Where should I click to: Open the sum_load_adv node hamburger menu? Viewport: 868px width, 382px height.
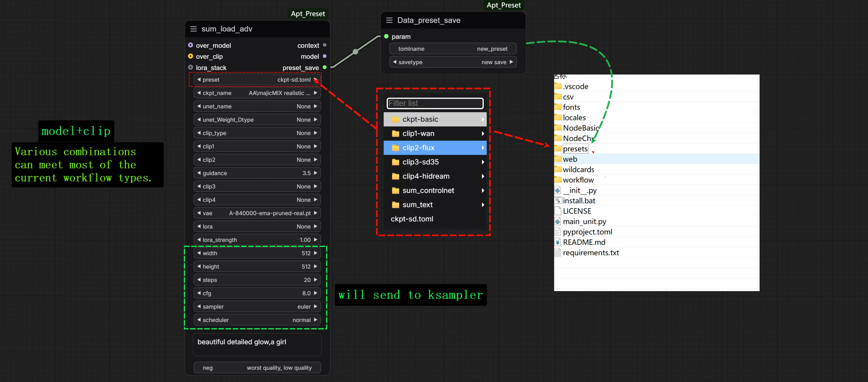click(193, 29)
